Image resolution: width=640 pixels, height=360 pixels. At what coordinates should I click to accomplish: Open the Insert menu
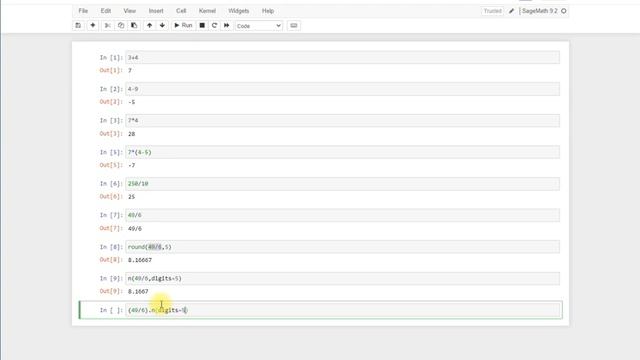coord(156,11)
